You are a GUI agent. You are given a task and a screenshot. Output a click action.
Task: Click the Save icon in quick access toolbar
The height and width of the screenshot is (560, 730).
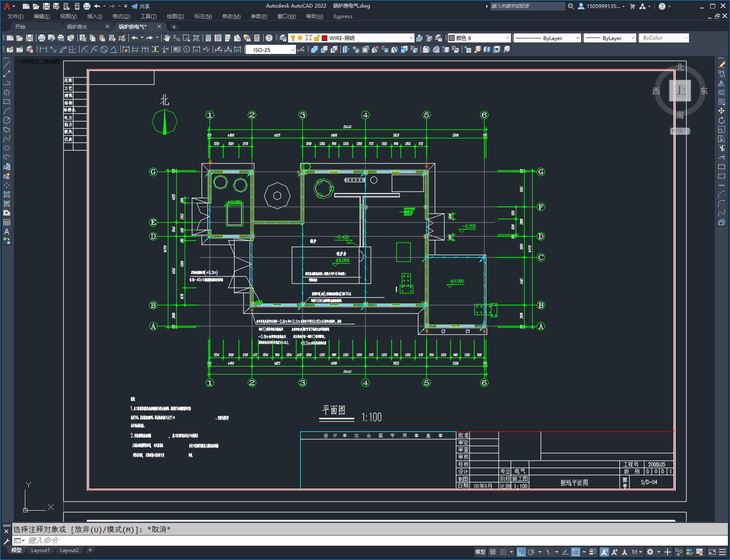pos(46,6)
